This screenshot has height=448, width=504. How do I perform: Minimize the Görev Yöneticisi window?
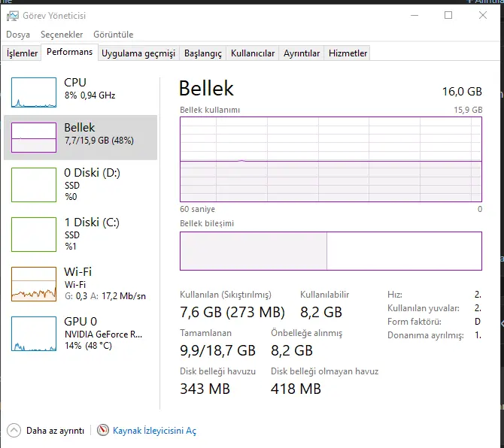coord(414,15)
